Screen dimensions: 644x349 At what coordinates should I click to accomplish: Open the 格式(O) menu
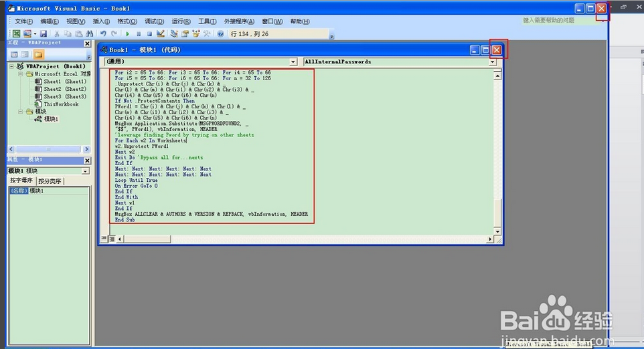click(127, 21)
